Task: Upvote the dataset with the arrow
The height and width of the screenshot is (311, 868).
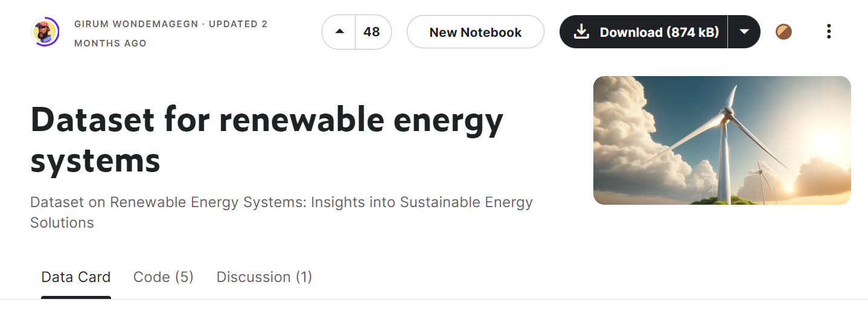Action: coord(340,32)
